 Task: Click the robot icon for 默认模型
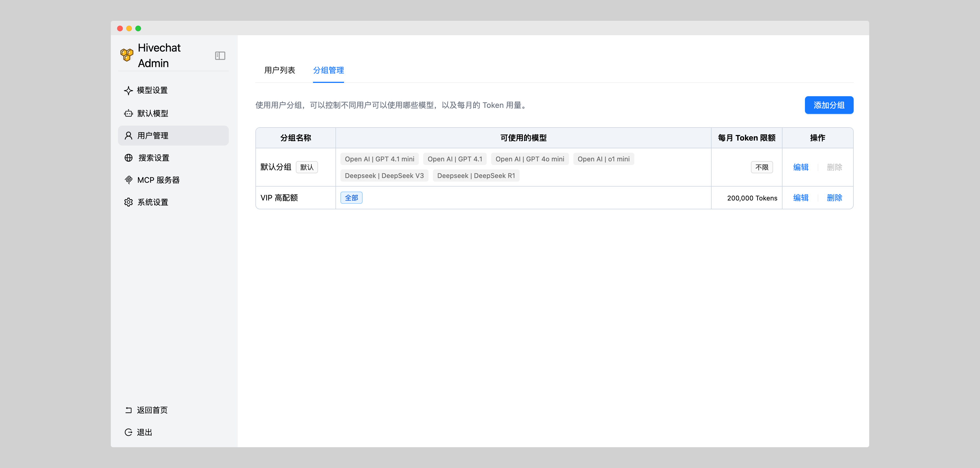tap(128, 113)
